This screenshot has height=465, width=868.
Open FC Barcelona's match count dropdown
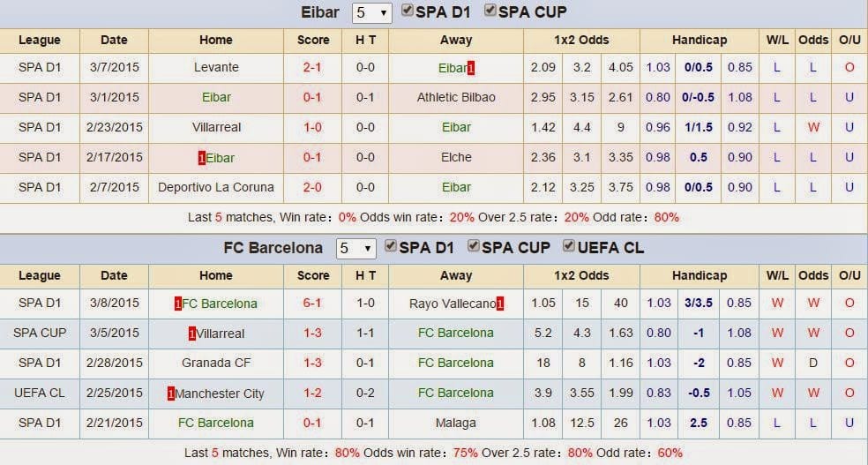[356, 248]
